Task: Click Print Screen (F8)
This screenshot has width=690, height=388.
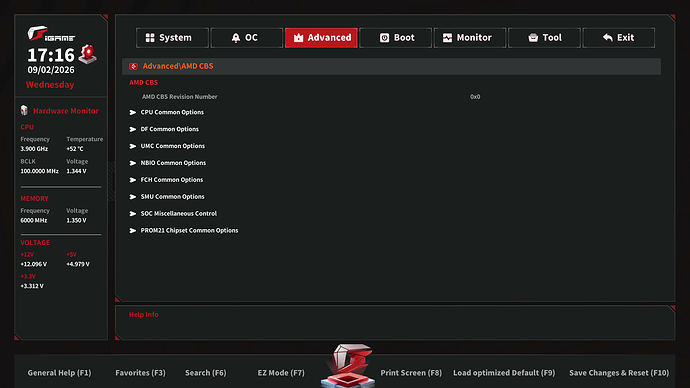Action: click(411, 373)
